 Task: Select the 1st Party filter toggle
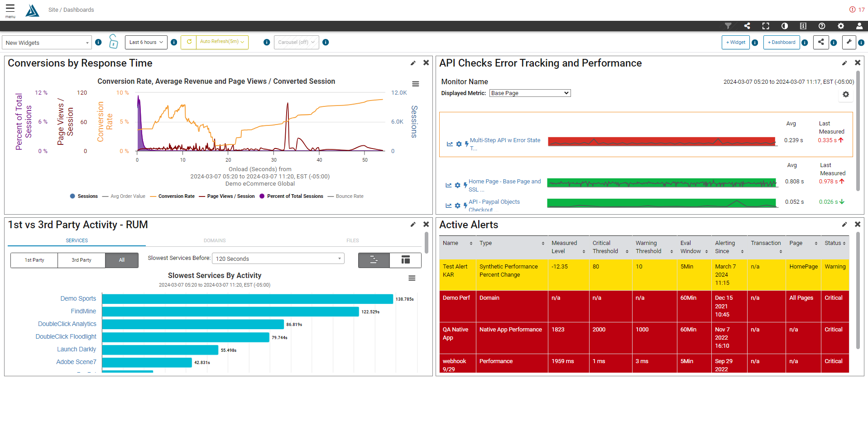(x=34, y=260)
